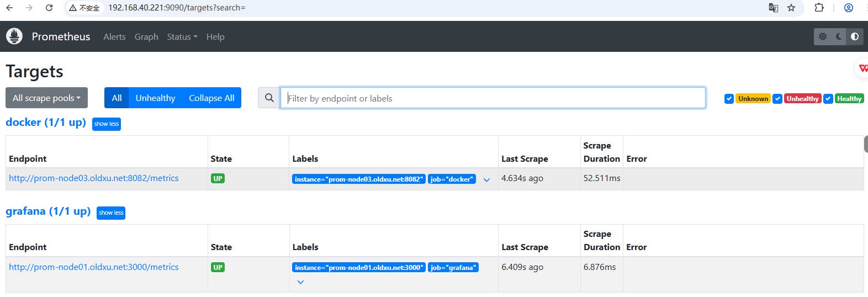Viewport: 868px width, 297px height.
Task: Uncheck the Unknown state checkbox
Action: [729, 99]
